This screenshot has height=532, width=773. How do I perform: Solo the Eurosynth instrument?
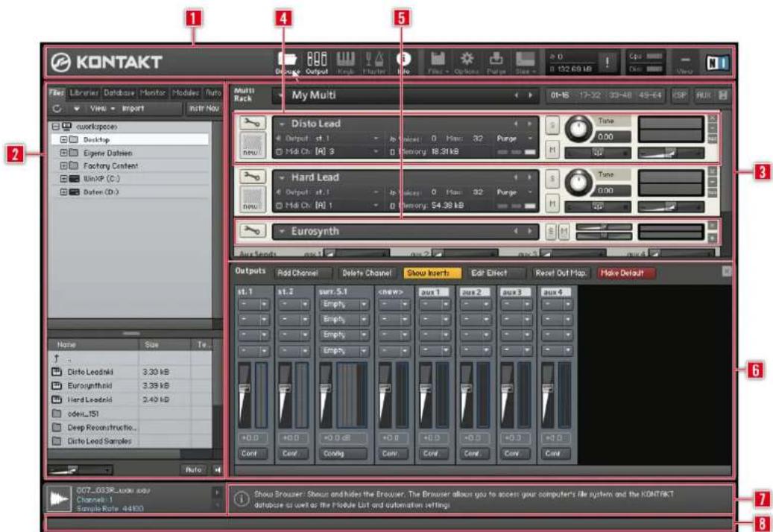click(551, 232)
